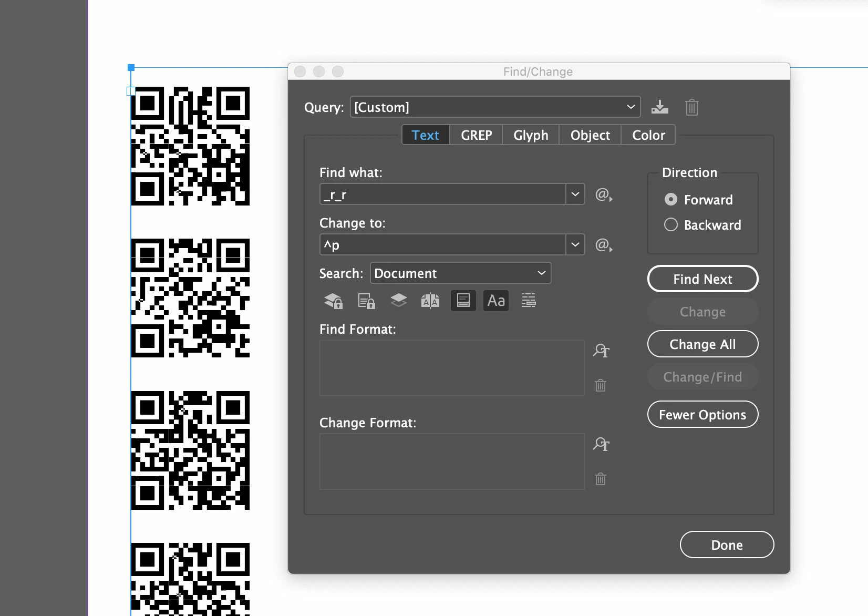The image size is (868, 616).
Task: Expand Find what history dropdown arrow
Action: pos(575,194)
